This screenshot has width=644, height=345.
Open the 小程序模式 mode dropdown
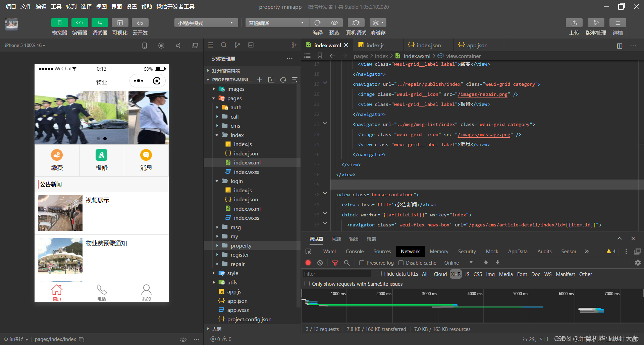206,23
